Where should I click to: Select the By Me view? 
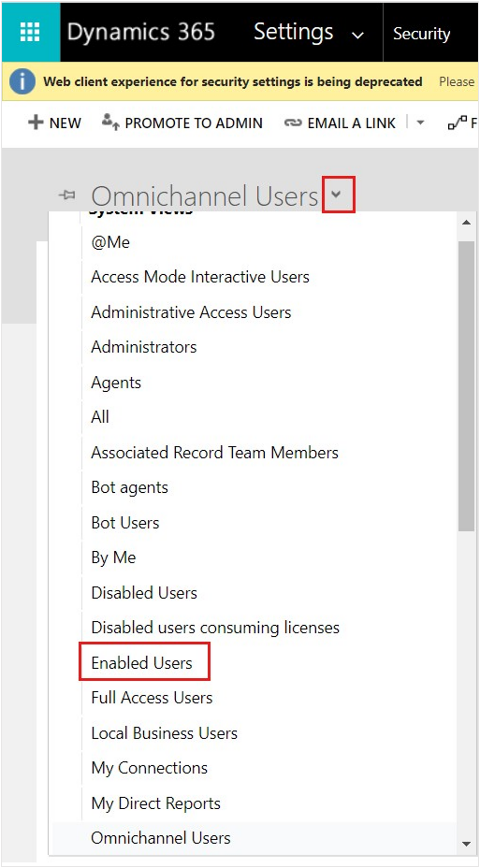coord(113,558)
